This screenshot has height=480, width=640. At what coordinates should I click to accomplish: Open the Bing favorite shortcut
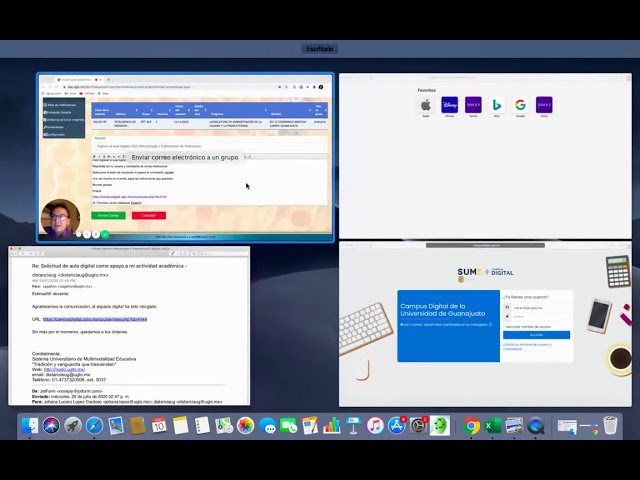point(497,104)
